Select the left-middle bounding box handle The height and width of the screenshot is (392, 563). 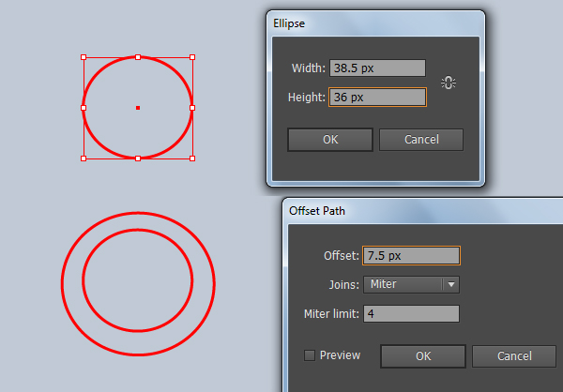click(x=84, y=108)
